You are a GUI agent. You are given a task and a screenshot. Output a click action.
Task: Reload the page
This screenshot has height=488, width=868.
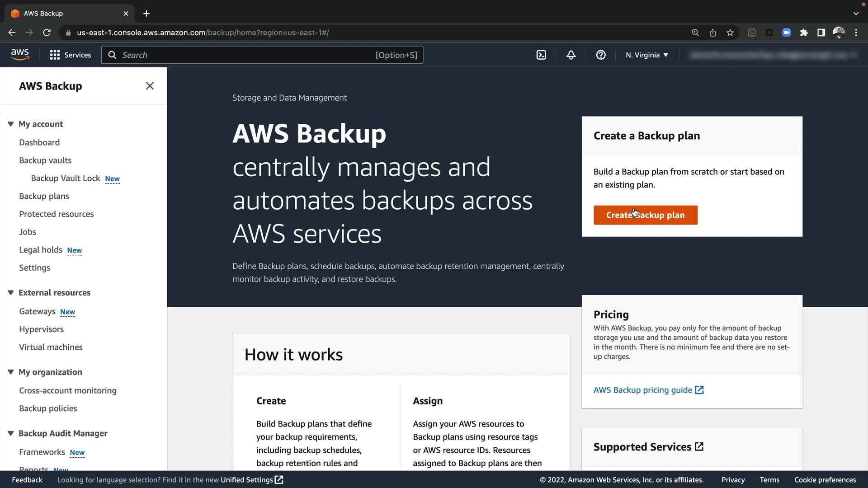click(47, 33)
